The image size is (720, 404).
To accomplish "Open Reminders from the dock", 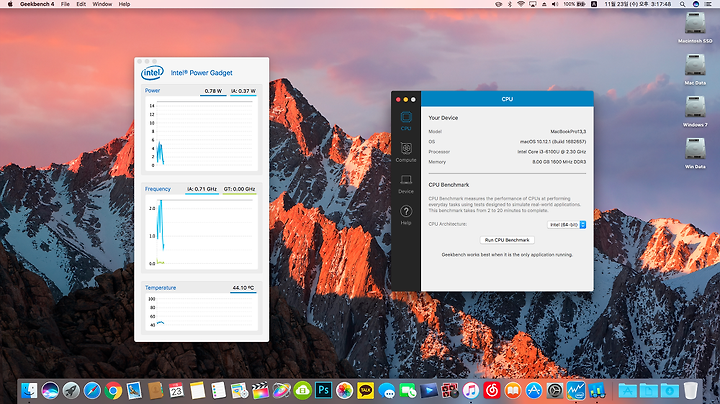I will point(219,391).
